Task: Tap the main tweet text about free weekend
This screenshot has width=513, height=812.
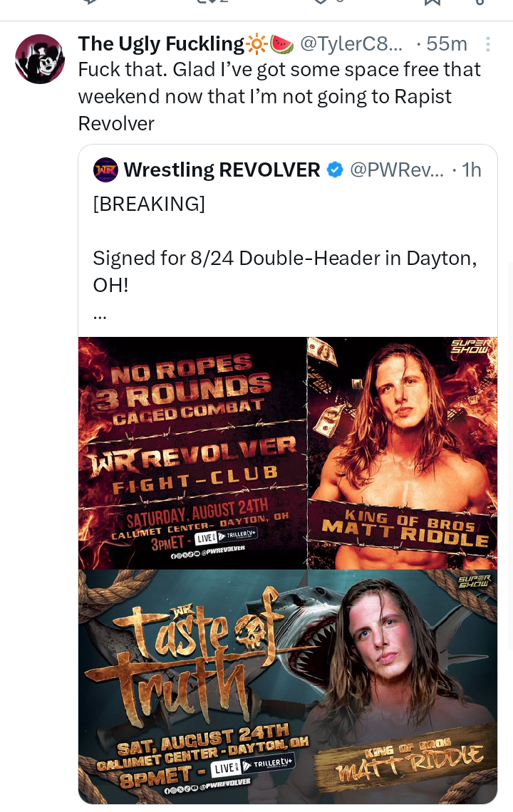Action: click(x=279, y=96)
